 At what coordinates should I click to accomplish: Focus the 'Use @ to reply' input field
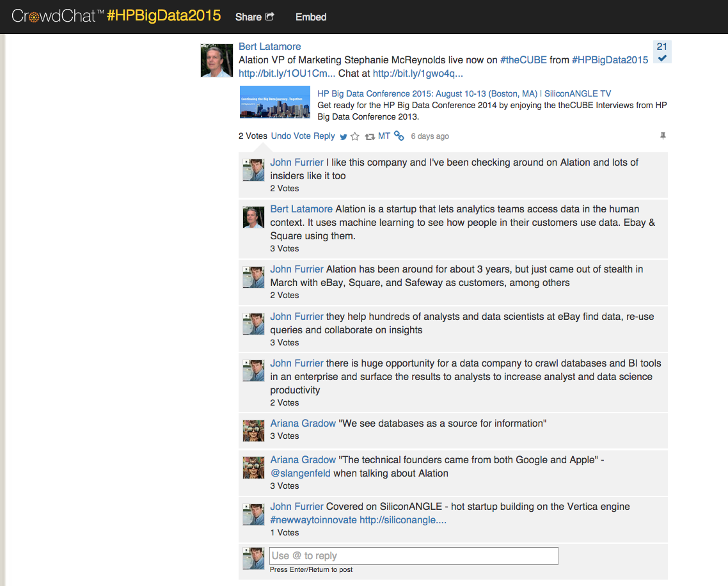point(414,556)
